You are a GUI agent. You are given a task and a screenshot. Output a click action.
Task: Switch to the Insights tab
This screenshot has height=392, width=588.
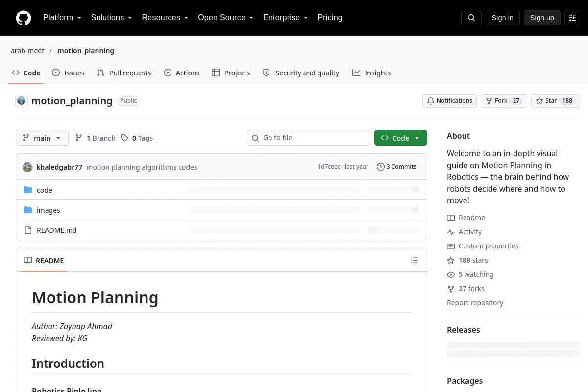pos(371,73)
